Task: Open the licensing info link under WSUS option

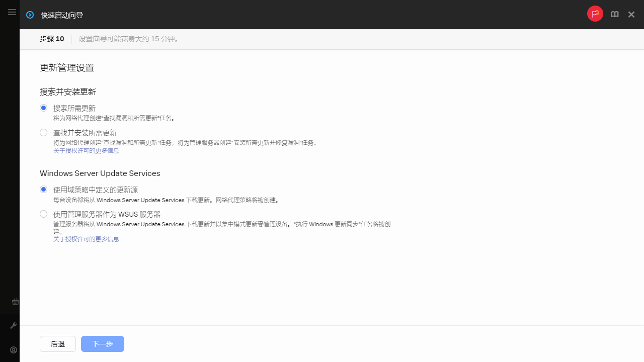Action: coord(86,239)
